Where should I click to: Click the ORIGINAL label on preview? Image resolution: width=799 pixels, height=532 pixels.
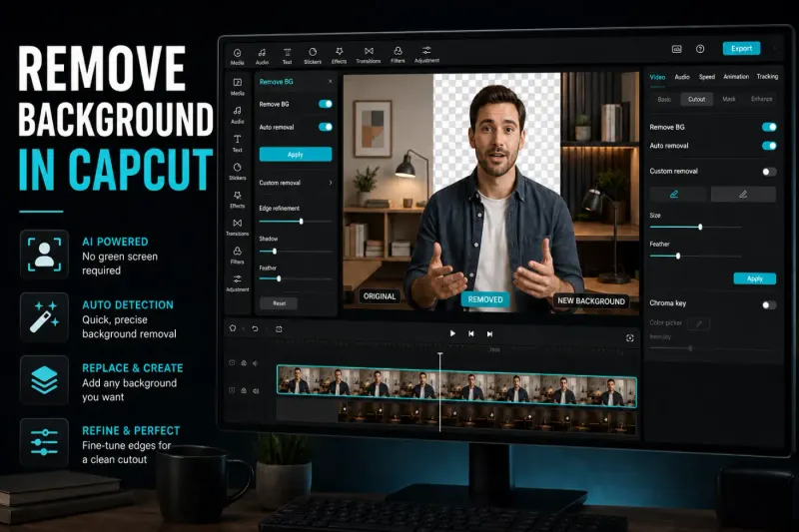click(x=380, y=296)
